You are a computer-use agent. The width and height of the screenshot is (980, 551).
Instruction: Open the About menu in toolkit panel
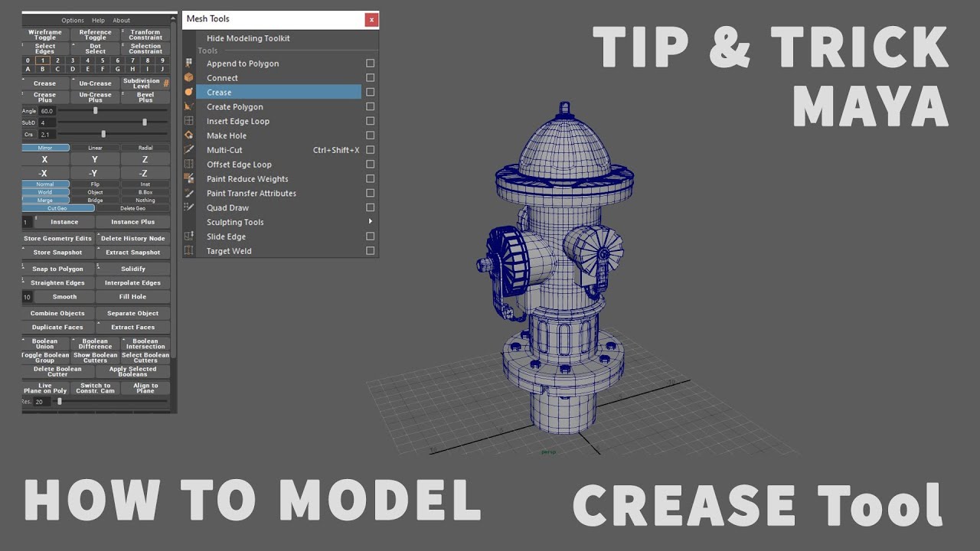(x=121, y=21)
